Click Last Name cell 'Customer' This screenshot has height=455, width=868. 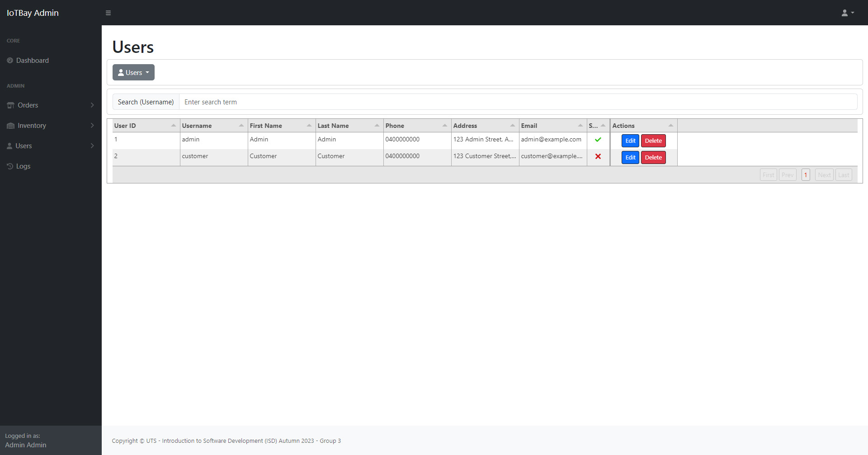[349, 156]
